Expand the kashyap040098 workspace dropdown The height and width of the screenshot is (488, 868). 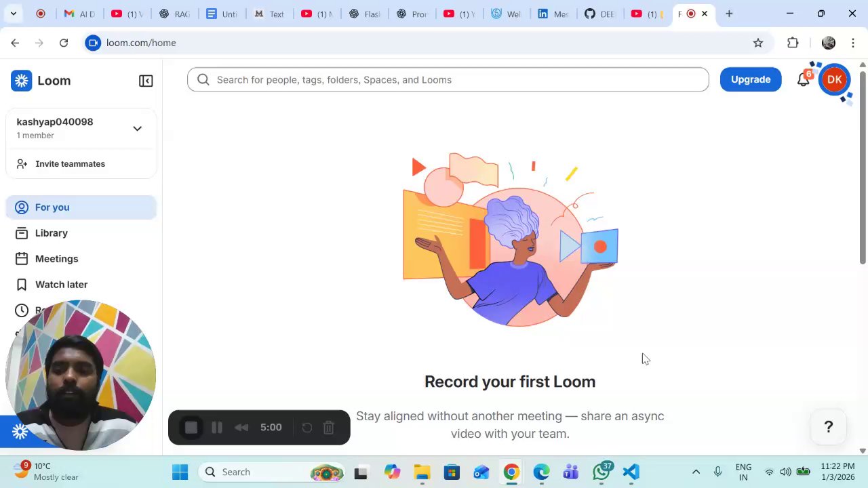tap(137, 128)
